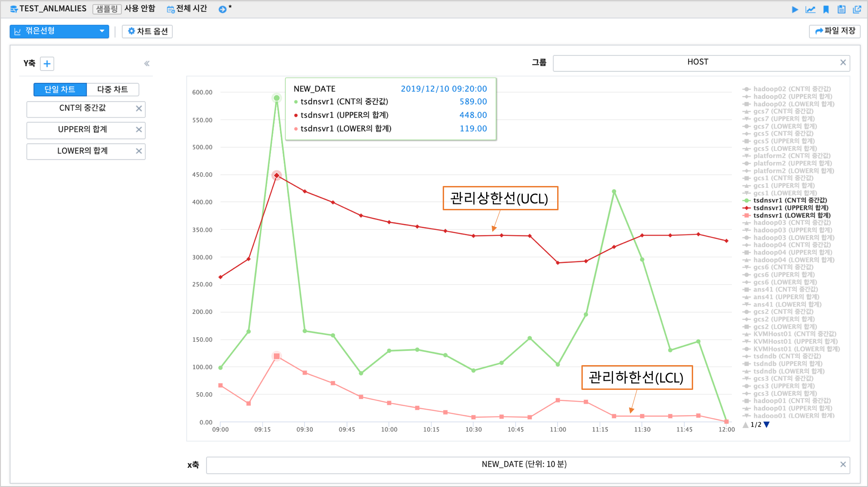Select 단일 차트 tab
This screenshot has height=487, width=868.
tap(60, 89)
